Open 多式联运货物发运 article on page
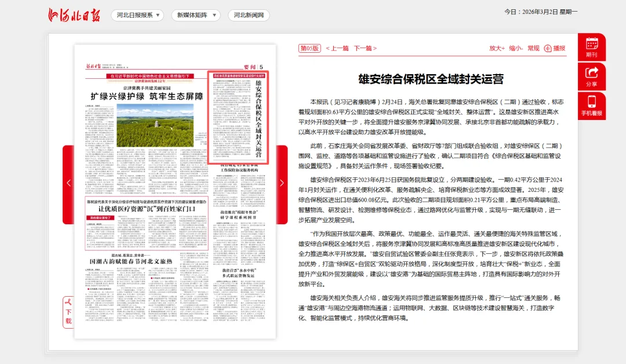Image resolution: width=626 pixels, height=364 pixels. pos(239,275)
